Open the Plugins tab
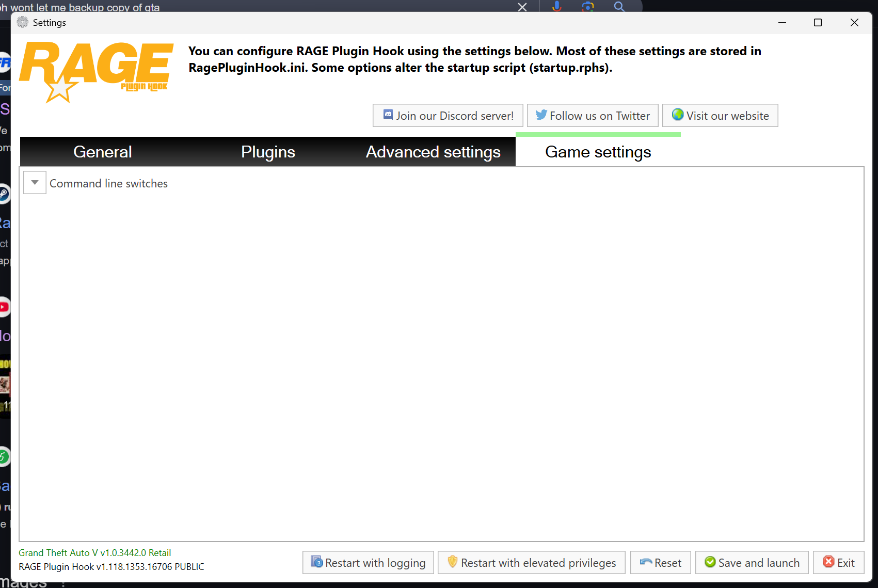This screenshot has height=588, width=878. [x=268, y=152]
